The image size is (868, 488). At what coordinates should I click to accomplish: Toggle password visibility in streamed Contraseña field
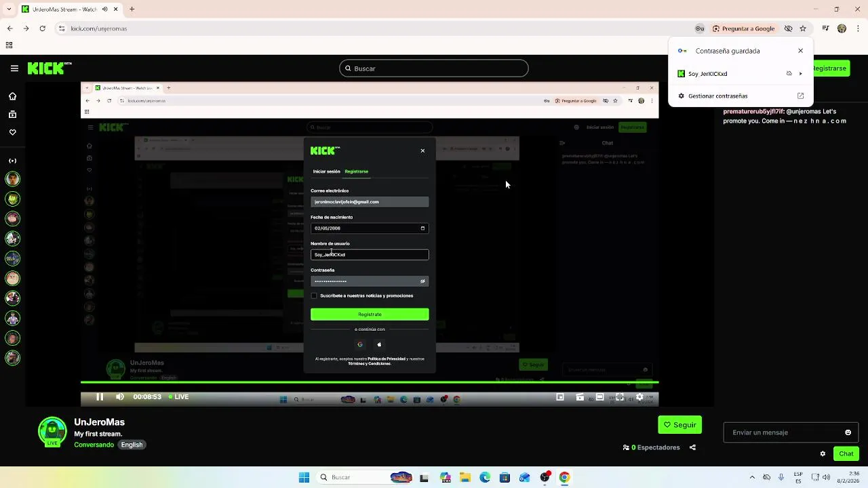422,281
